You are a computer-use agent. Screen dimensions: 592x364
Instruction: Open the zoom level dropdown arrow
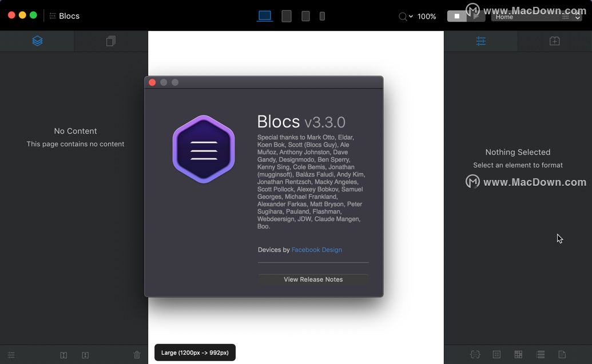pos(411,16)
